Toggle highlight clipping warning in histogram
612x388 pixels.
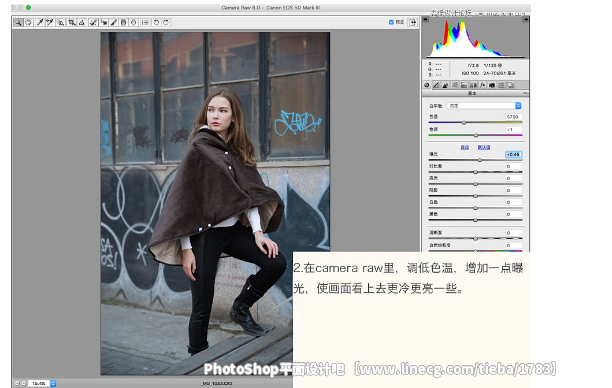pos(526,19)
